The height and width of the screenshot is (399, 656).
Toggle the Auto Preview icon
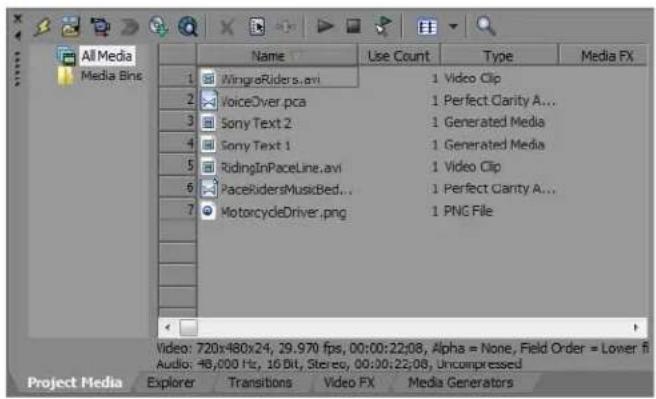coord(383,26)
